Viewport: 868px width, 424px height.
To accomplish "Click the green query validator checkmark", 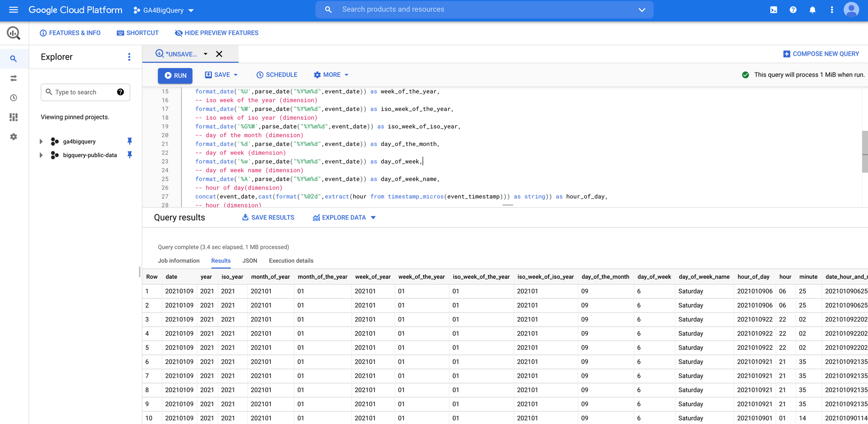I will click(745, 75).
